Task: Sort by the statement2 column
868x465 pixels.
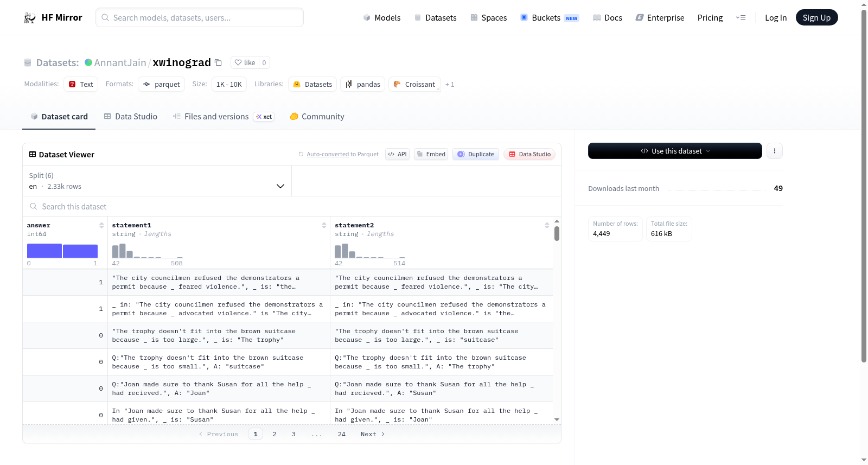Action: pos(547,225)
